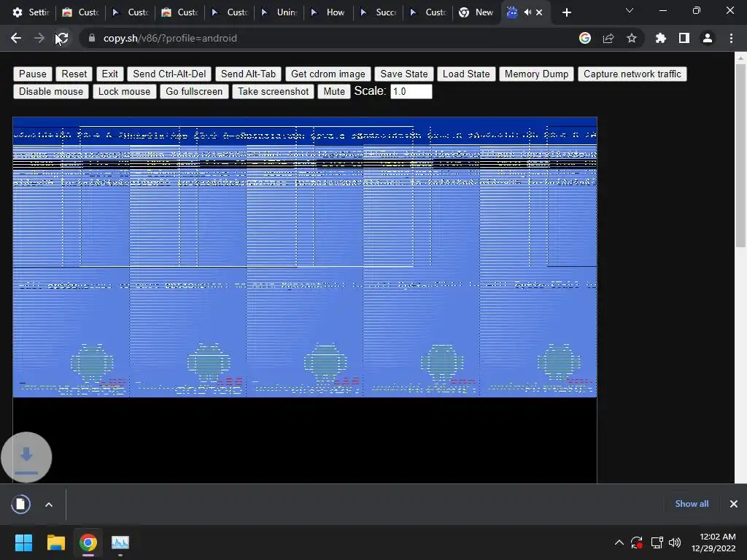Open the Extensions puzzle icon

661,38
